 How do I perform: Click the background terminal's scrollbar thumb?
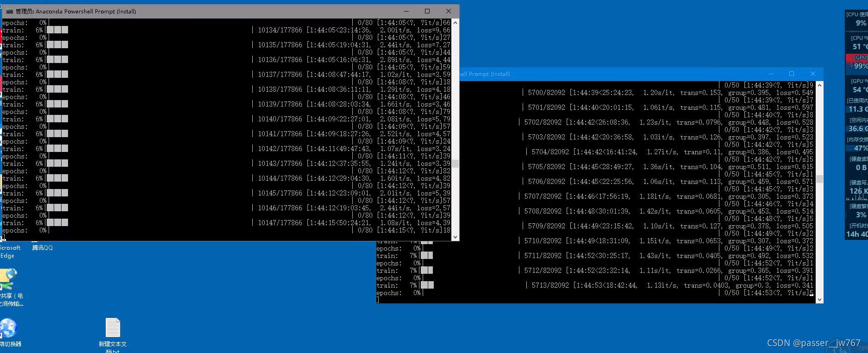[x=820, y=179]
